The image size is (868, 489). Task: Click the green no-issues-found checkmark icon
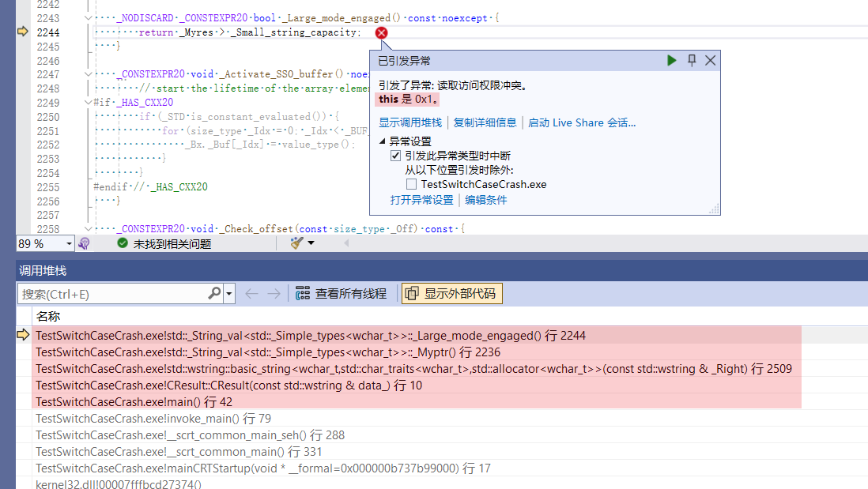click(x=123, y=243)
